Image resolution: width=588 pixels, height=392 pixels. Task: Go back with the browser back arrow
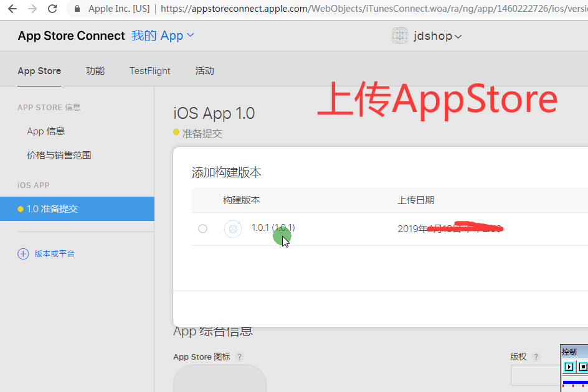pyautogui.click(x=12, y=9)
